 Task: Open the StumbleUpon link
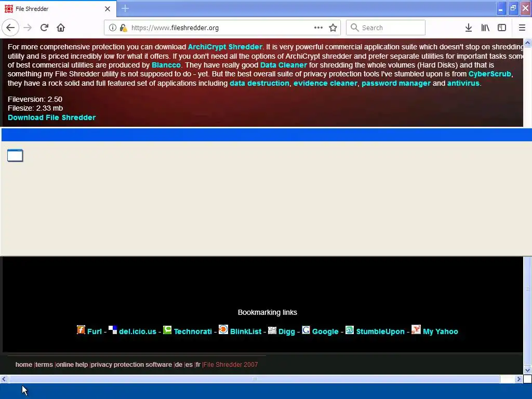click(x=380, y=331)
